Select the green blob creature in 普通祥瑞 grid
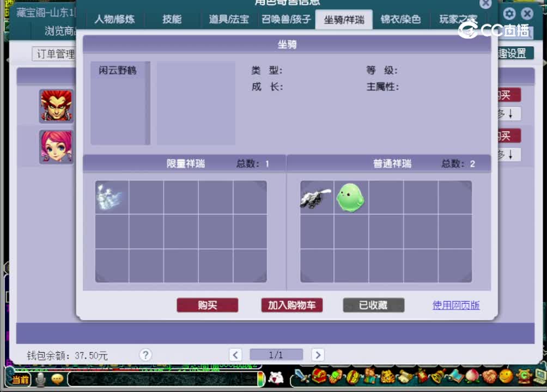Screen dimensions: 547x392 click(x=350, y=198)
